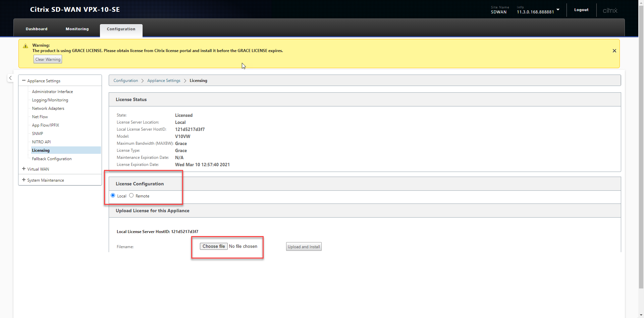Viewport: 644px width, 318px height.
Task: Log out using the Logout link
Action: (x=581, y=10)
